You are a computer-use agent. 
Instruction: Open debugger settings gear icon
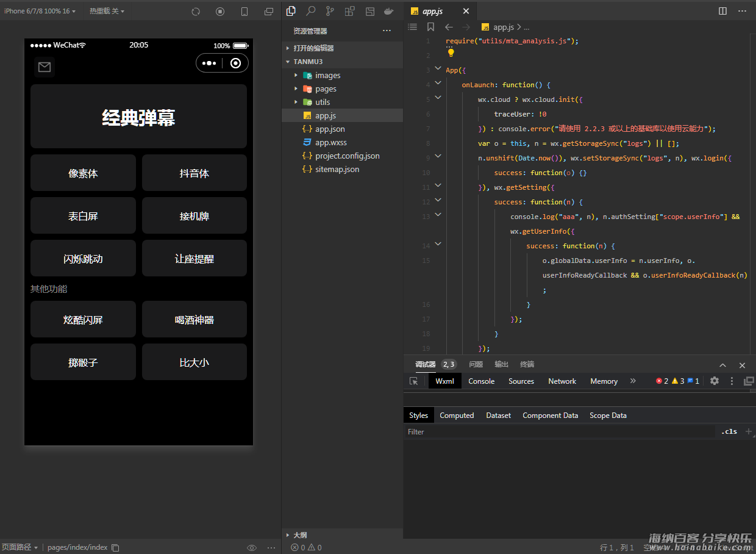715,381
